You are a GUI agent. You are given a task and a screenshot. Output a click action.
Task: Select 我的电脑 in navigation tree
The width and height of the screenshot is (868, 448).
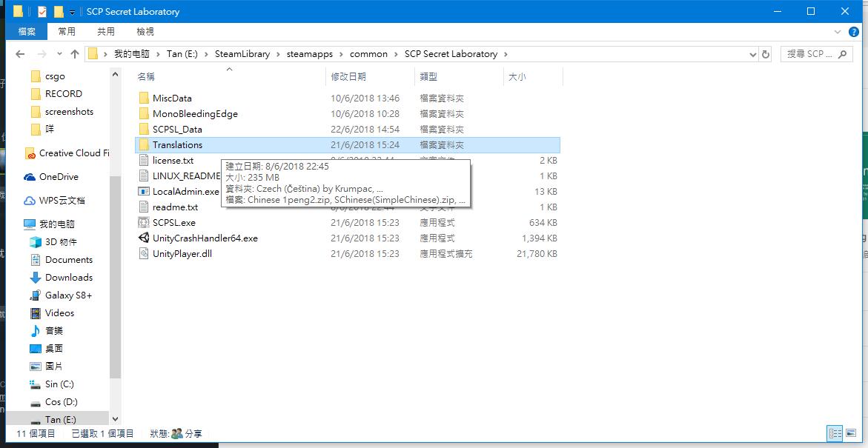[x=56, y=224]
